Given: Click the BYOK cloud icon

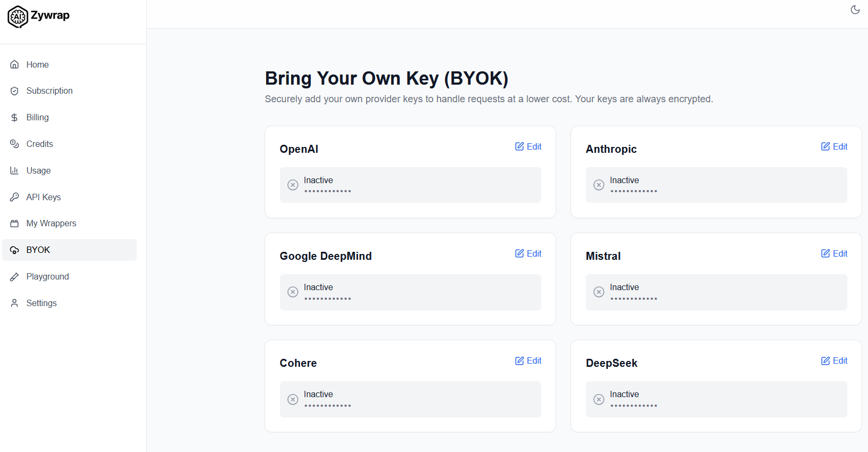Looking at the screenshot, I should [14, 250].
